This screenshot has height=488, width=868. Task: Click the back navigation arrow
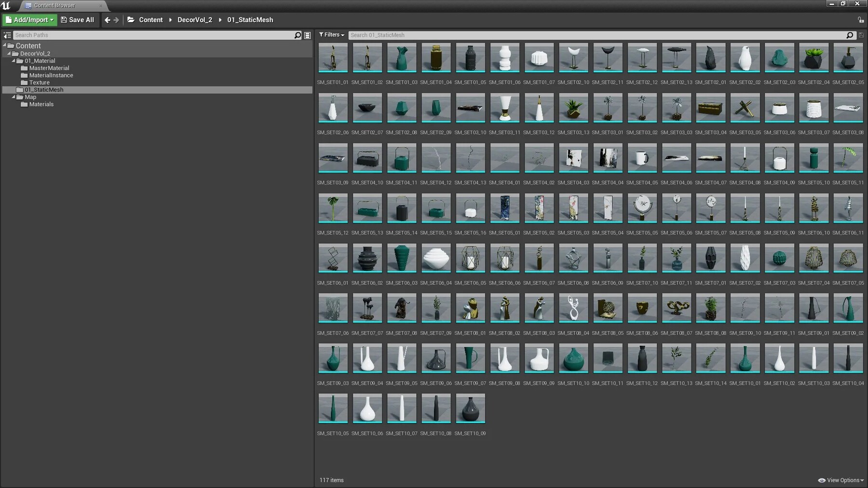coord(107,20)
